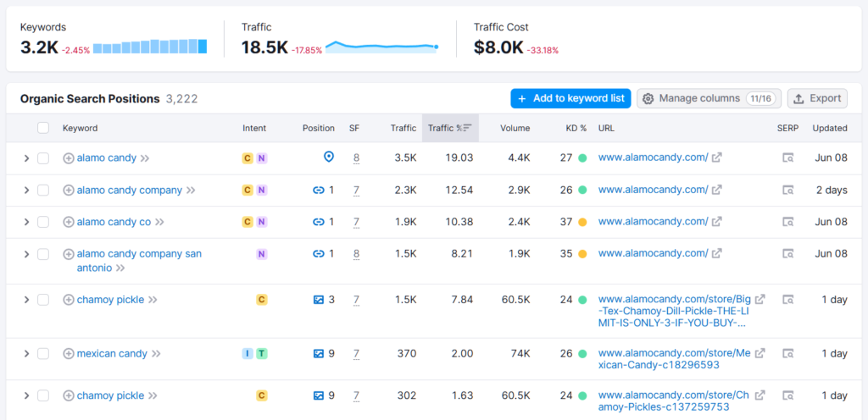Screen dimensions: 868x420
Task: Open the 'alamo candy co' keyword link
Action: point(114,222)
